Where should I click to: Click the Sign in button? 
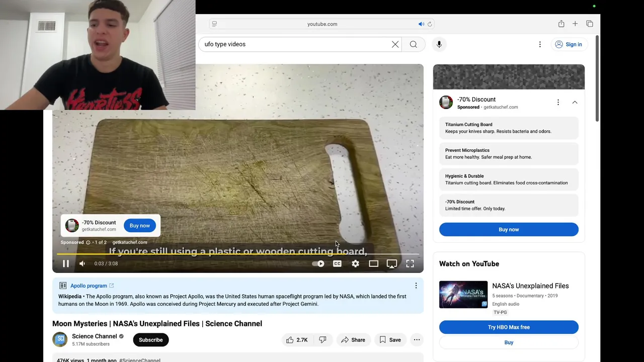(569, 44)
